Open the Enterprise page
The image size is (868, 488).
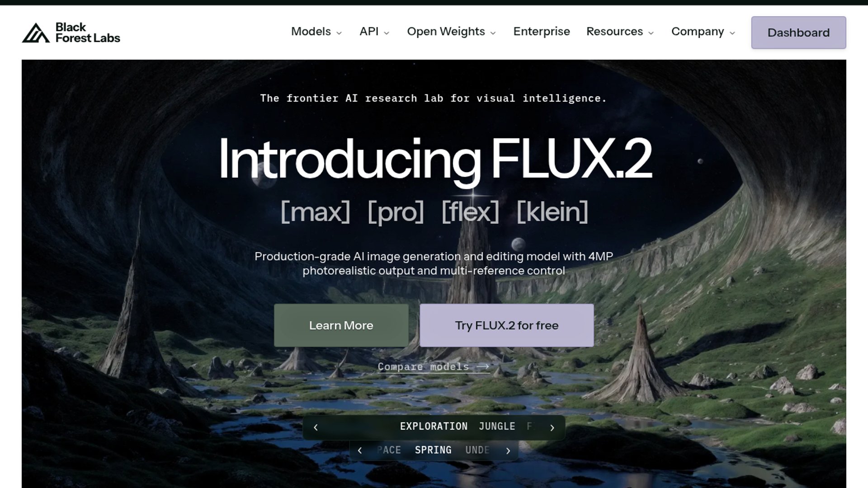click(x=541, y=32)
